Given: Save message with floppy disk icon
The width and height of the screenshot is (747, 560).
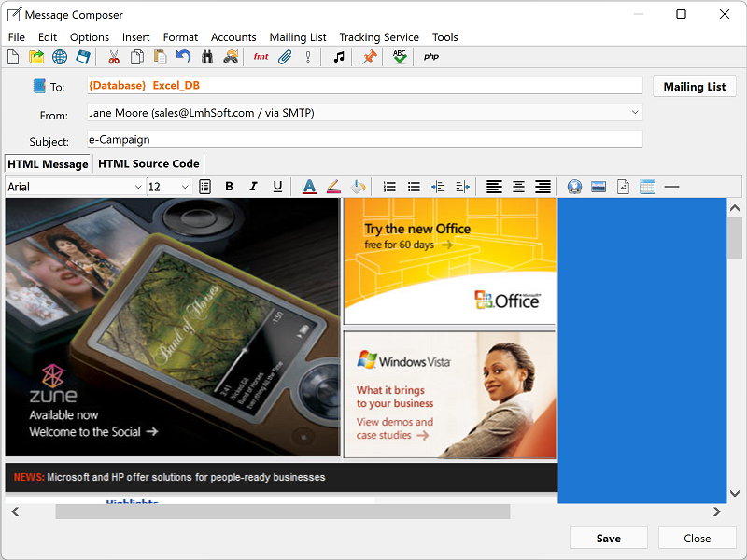Looking at the screenshot, I should pyautogui.click(x=83, y=57).
